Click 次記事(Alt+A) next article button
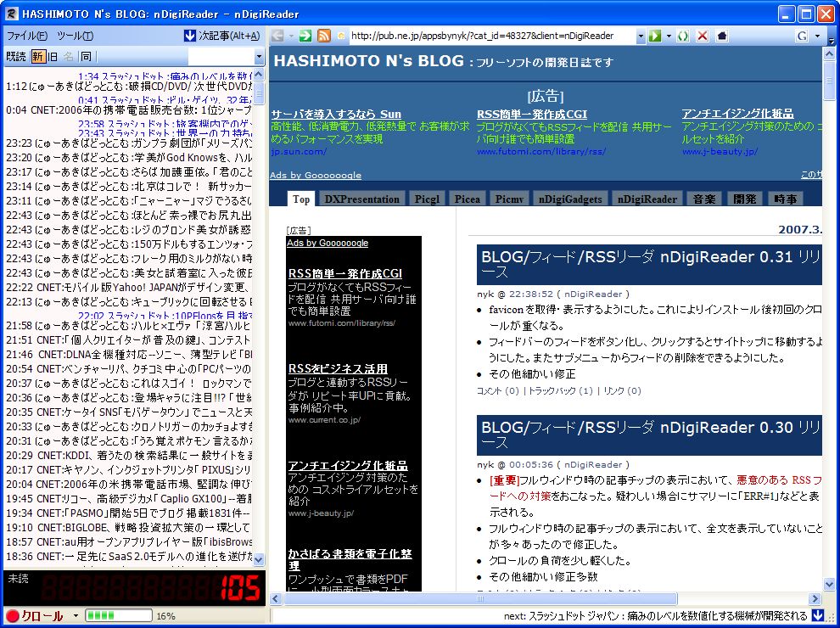This screenshot has width=840, height=628. point(221,36)
